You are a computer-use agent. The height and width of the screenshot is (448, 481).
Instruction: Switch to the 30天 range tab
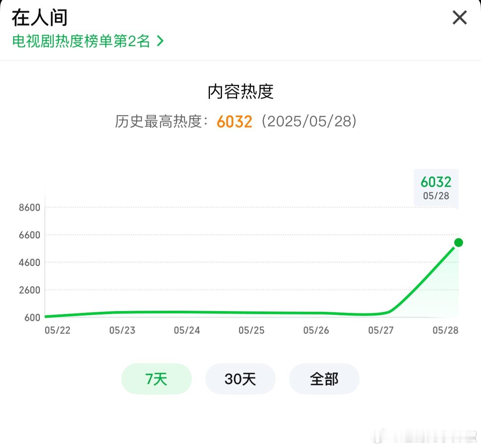(x=240, y=379)
